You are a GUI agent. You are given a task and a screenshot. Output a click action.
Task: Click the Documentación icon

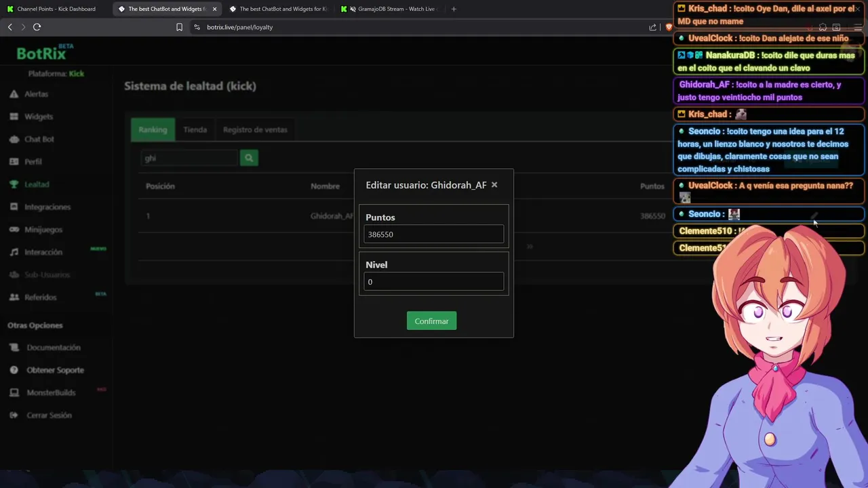[x=14, y=348]
